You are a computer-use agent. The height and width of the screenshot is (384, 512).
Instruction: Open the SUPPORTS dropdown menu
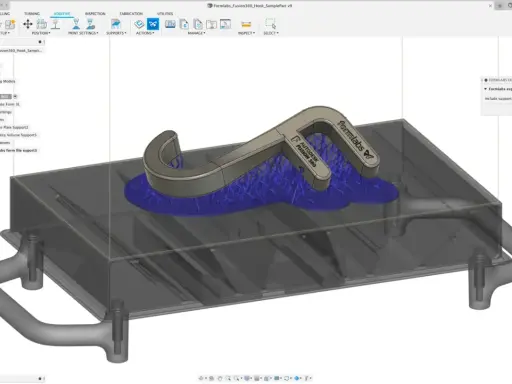click(x=116, y=33)
